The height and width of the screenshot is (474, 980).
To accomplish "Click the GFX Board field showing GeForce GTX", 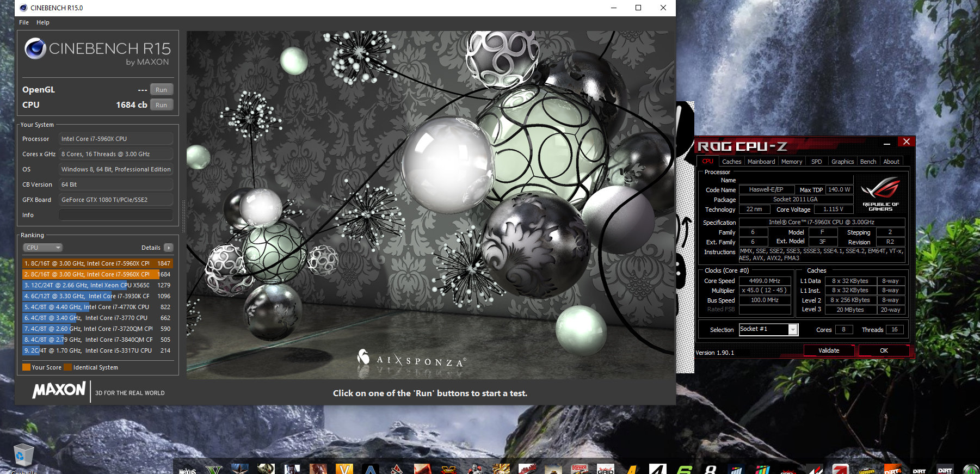I will 116,200.
